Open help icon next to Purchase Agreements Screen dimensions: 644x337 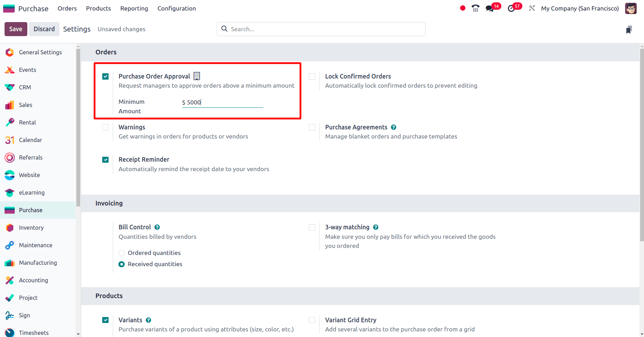point(393,127)
